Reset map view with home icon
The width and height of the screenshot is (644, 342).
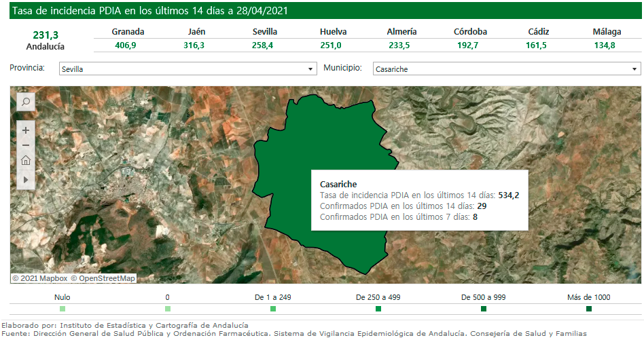(x=26, y=161)
